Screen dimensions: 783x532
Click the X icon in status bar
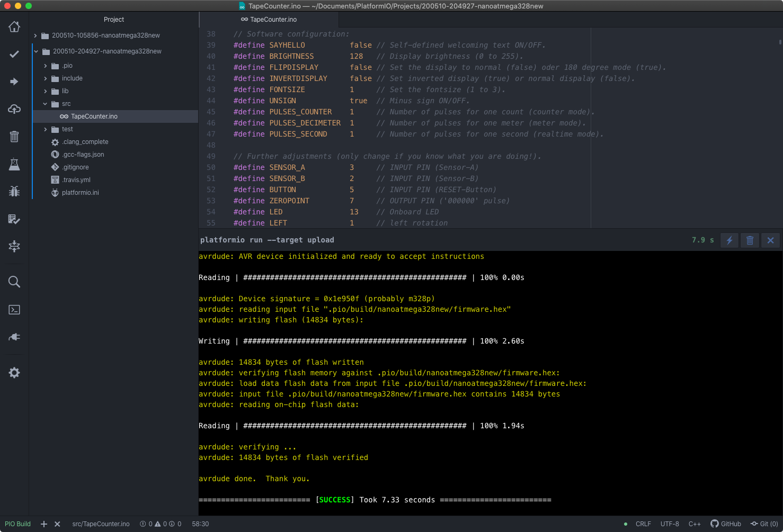point(58,524)
